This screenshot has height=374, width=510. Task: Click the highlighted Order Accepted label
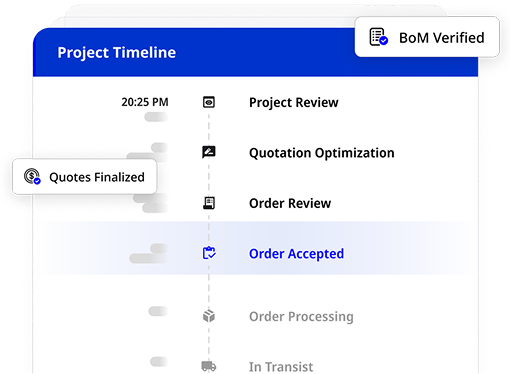[x=296, y=254]
